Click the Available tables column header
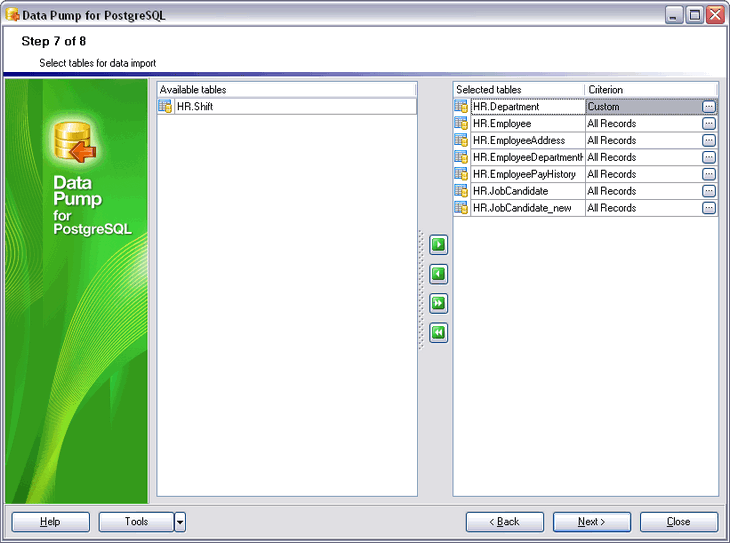Screen dimensions: 730x543 tap(286, 90)
